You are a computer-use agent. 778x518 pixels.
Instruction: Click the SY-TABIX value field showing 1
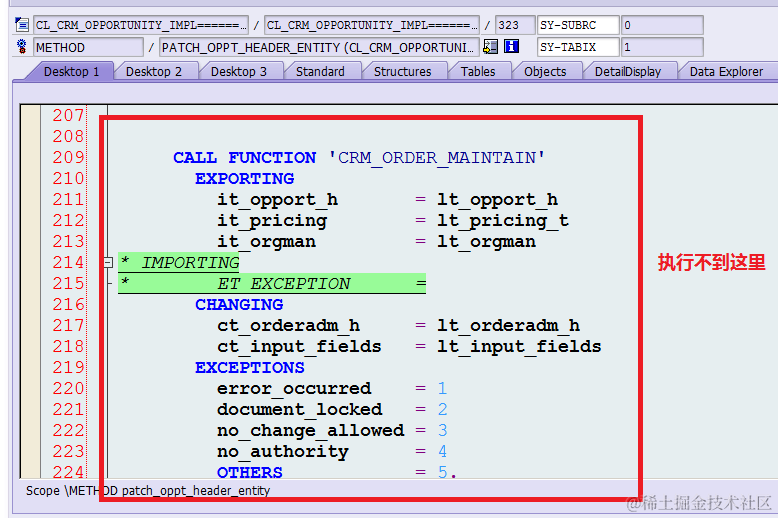662,47
